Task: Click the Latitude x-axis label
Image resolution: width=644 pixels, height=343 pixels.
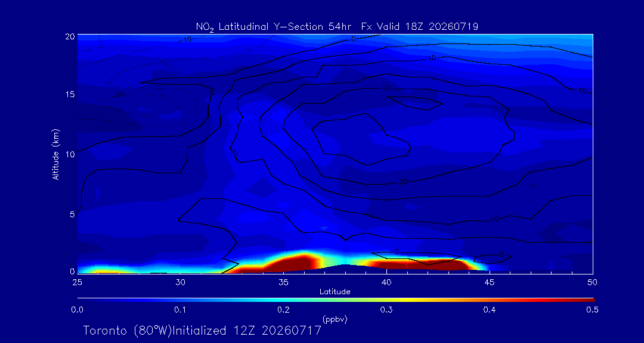Action: click(x=335, y=292)
